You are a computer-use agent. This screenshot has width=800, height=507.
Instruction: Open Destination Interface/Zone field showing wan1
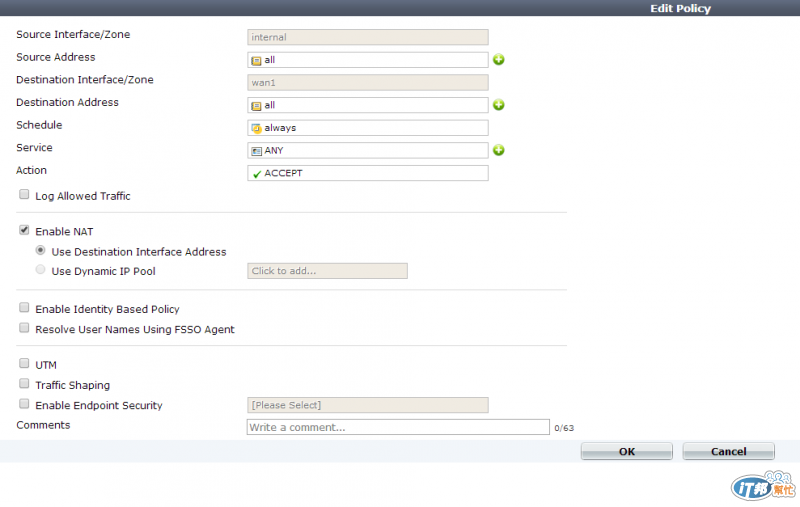368,83
